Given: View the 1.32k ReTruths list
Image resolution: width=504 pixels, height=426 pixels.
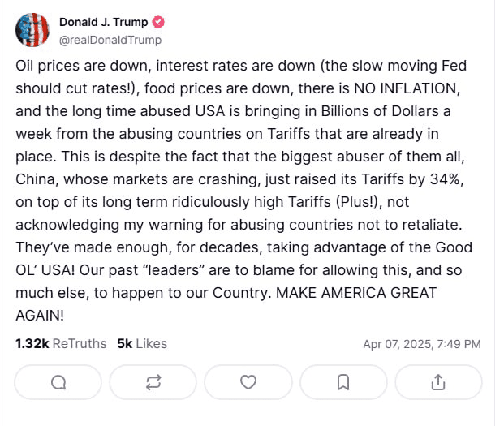Looking at the screenshot, I should (61, 343).
